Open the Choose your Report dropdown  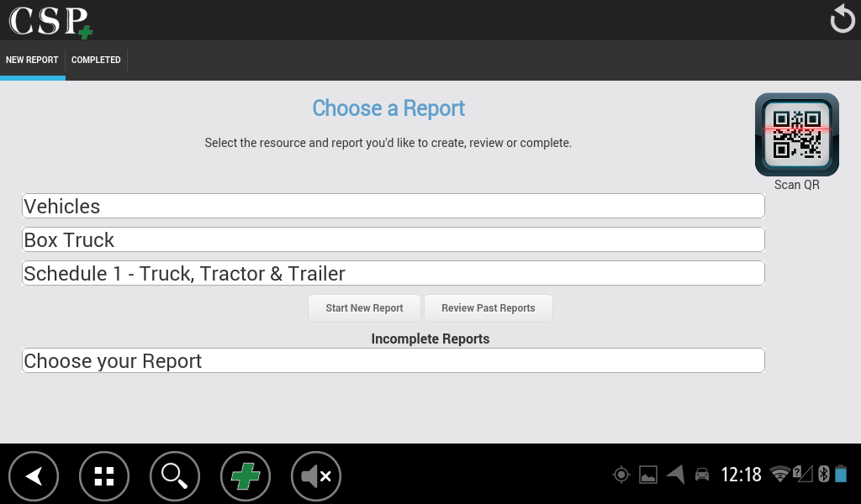click(x=394, y=361)
